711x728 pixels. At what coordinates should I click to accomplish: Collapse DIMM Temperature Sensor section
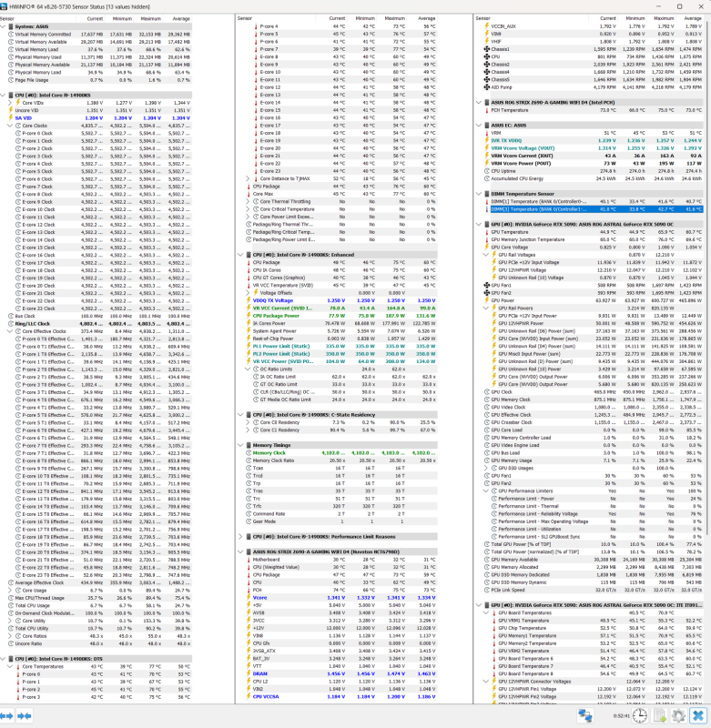(479, 194)
